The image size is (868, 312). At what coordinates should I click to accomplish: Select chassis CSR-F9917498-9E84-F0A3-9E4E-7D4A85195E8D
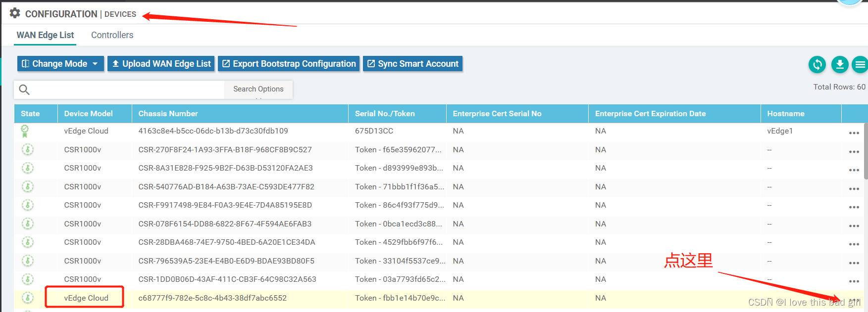[x=225, y=205]
